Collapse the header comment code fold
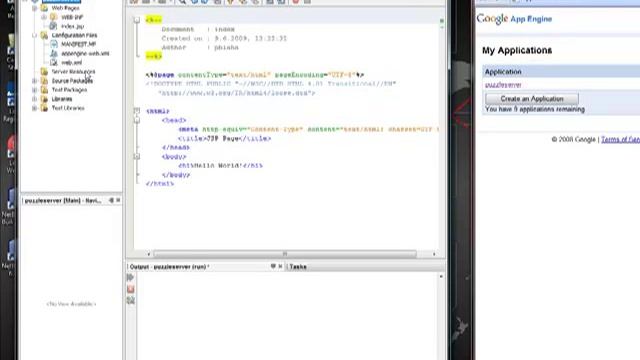This screenshot has height=360, width=640. coord(137,20)
